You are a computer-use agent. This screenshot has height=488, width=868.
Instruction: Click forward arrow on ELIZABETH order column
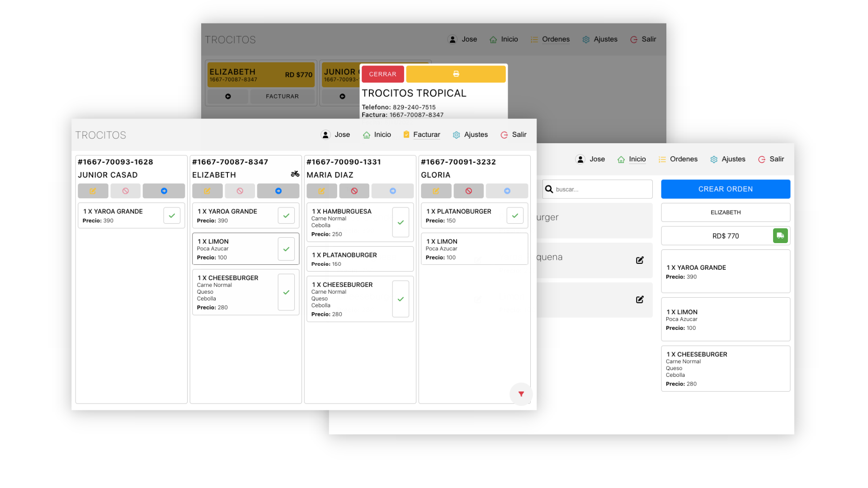278,191
